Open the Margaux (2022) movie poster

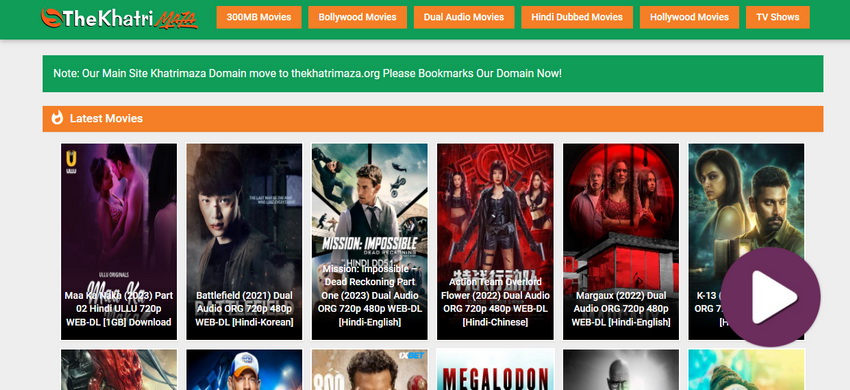click(621, 241)
